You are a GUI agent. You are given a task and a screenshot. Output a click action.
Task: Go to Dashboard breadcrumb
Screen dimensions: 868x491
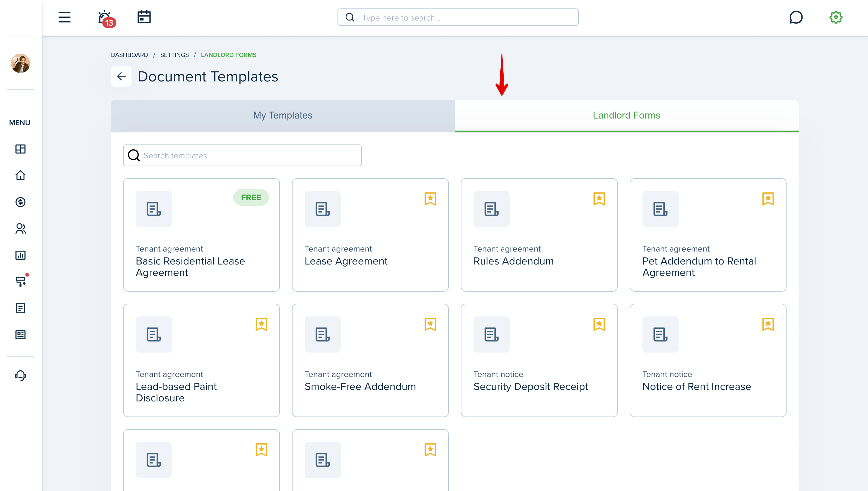pos(129,55)
